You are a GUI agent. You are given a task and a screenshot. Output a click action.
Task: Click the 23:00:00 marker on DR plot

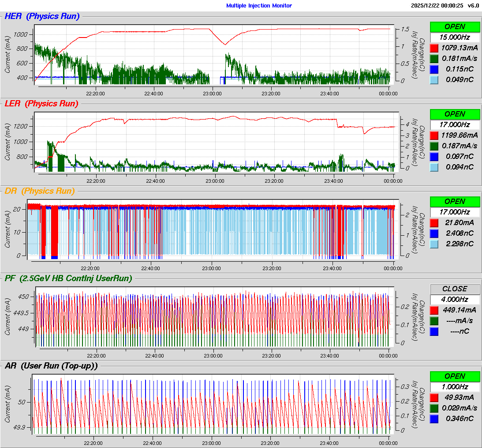click(x=212, y=268)
